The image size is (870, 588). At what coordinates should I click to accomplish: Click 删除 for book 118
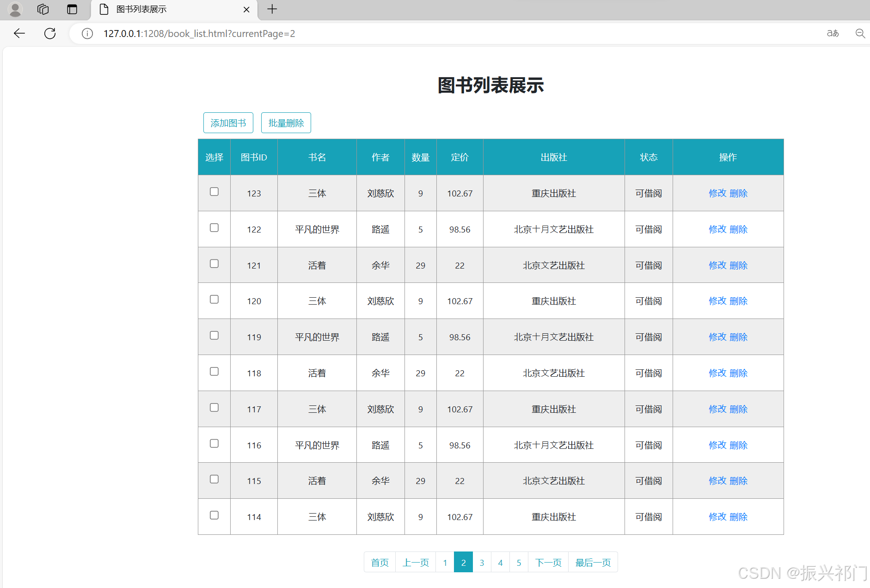click(x=739, y=373)
